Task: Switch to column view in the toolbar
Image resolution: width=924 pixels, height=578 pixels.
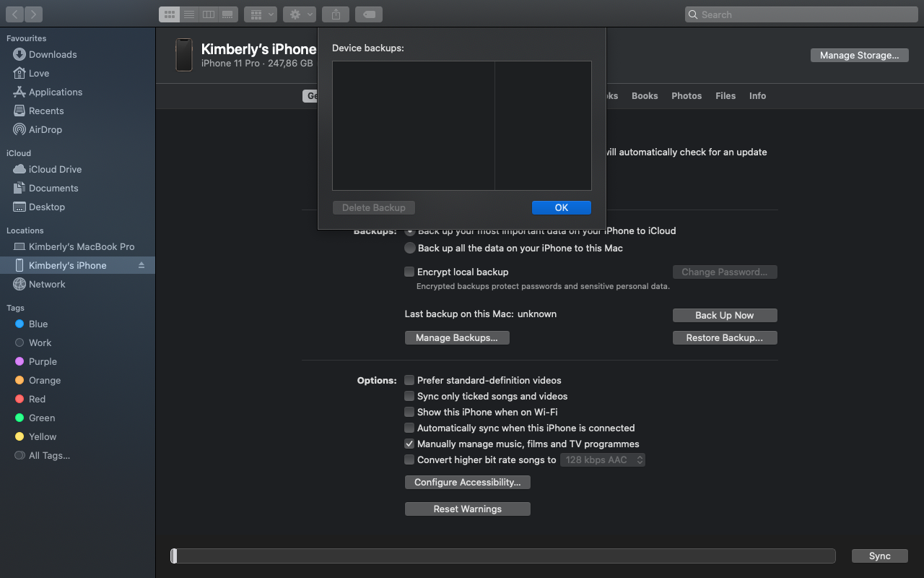Action: tap(209, 14)
